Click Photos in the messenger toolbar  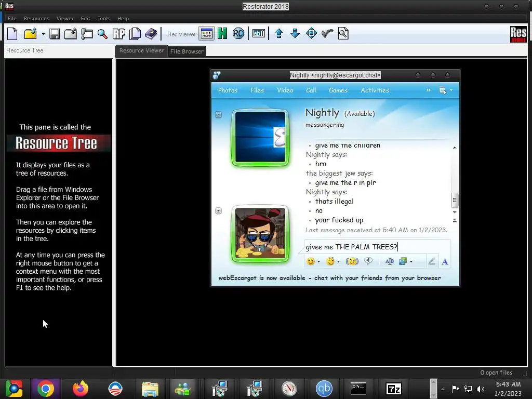coord(228,90)
